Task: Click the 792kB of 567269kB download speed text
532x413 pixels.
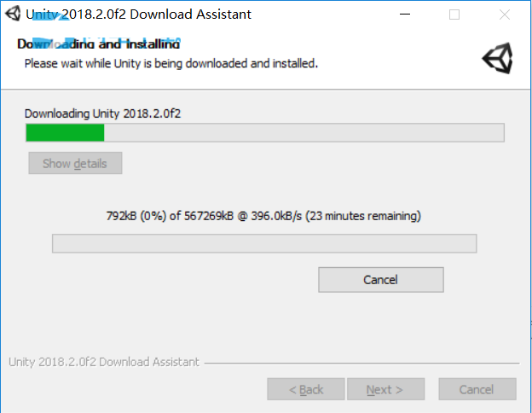Action: coord(263,216)
